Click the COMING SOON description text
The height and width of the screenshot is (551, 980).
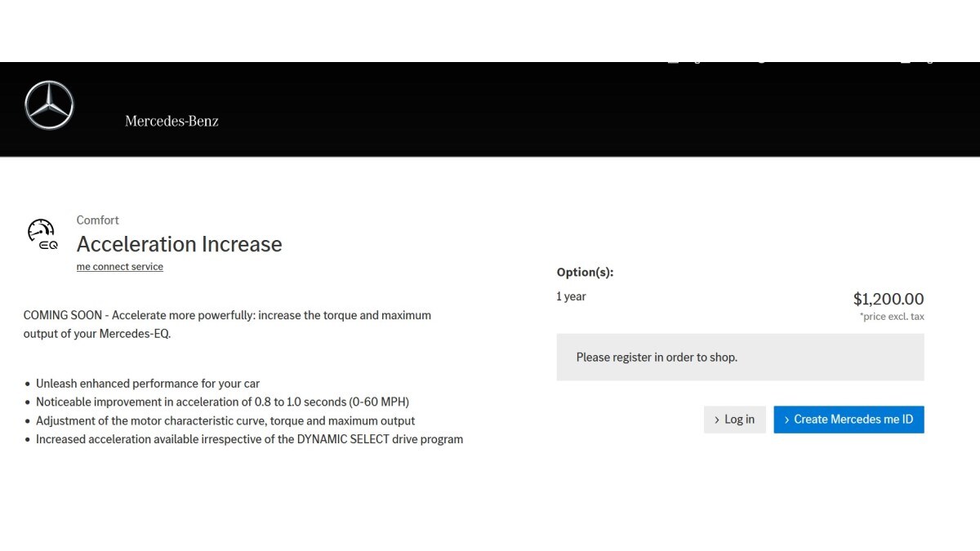click(227, 324)
